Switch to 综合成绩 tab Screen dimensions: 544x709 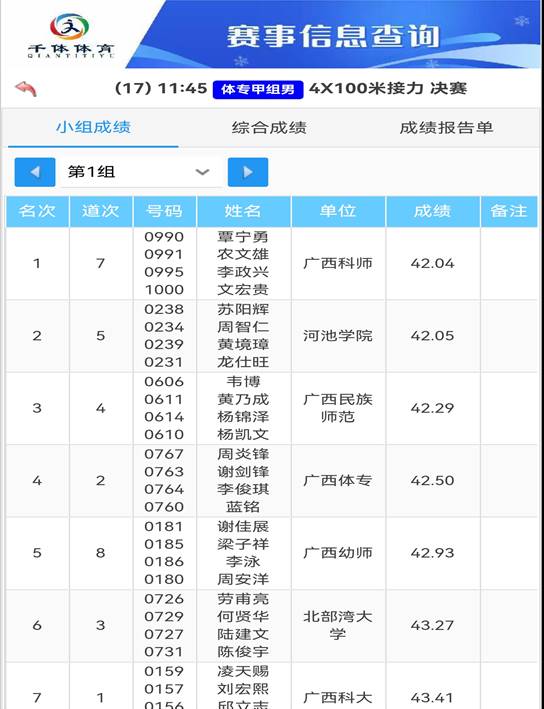269,128
